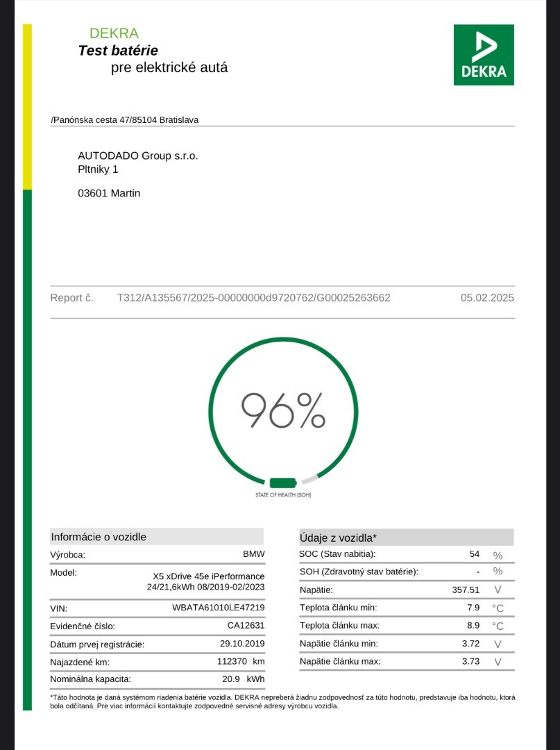This screenshot has height=750, width=560.
Task: Select the VIN value WBATA61010LE47219
Action: click(x=218, y=608)
